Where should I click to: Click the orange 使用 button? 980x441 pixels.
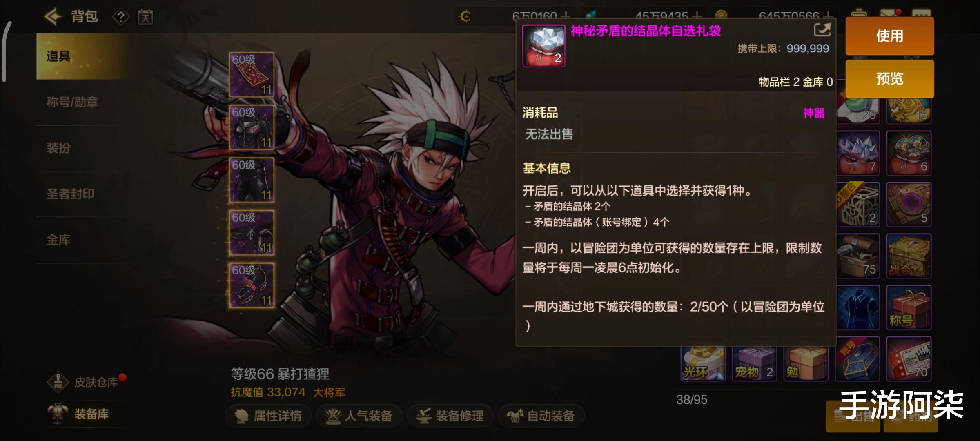pos(890,36)
